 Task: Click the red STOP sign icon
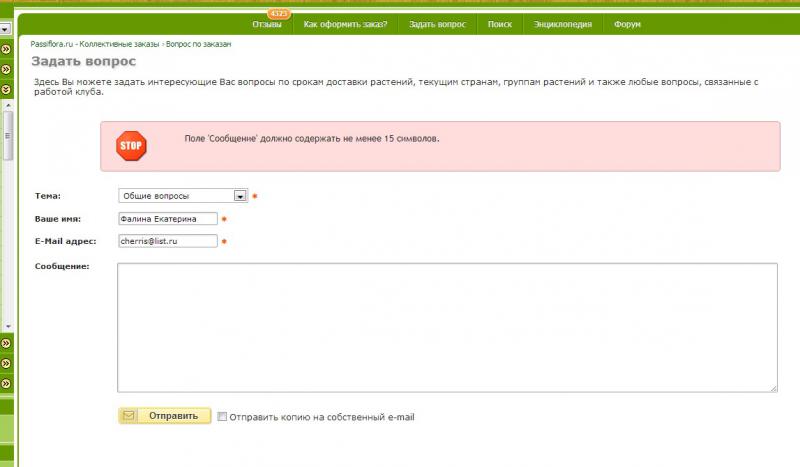(132, 146)
